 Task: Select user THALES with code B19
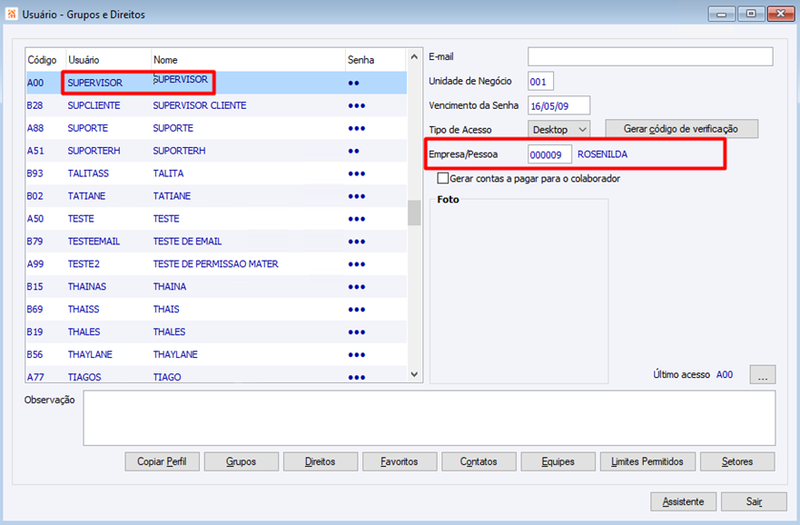coord(216,332)
